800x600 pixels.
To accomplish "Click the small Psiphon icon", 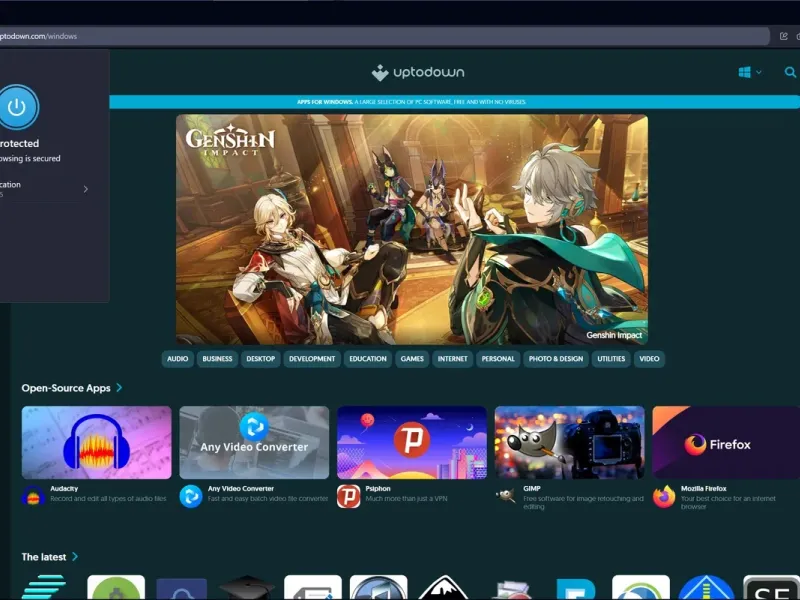I will pyautogui.click(x=348, y=496).
